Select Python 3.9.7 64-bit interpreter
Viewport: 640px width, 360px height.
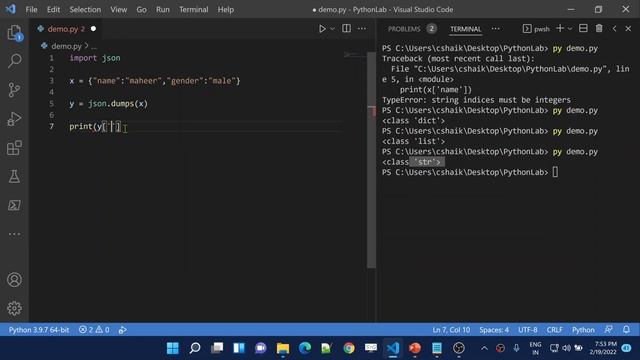click(x=39, y=330)
